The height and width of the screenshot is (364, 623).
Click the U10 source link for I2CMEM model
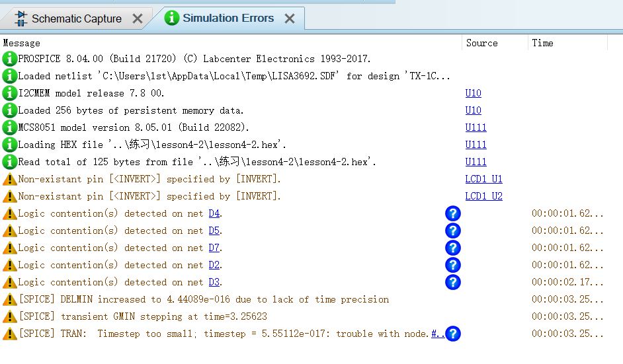pyautogui.click(x=473, y=93)
